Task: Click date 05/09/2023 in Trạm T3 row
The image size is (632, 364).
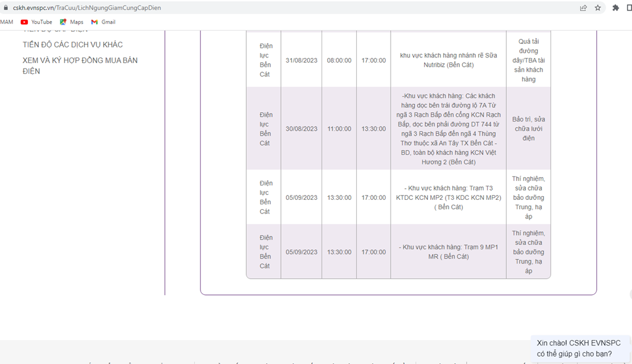Action: pyautogui.click(x=301, y=197)
